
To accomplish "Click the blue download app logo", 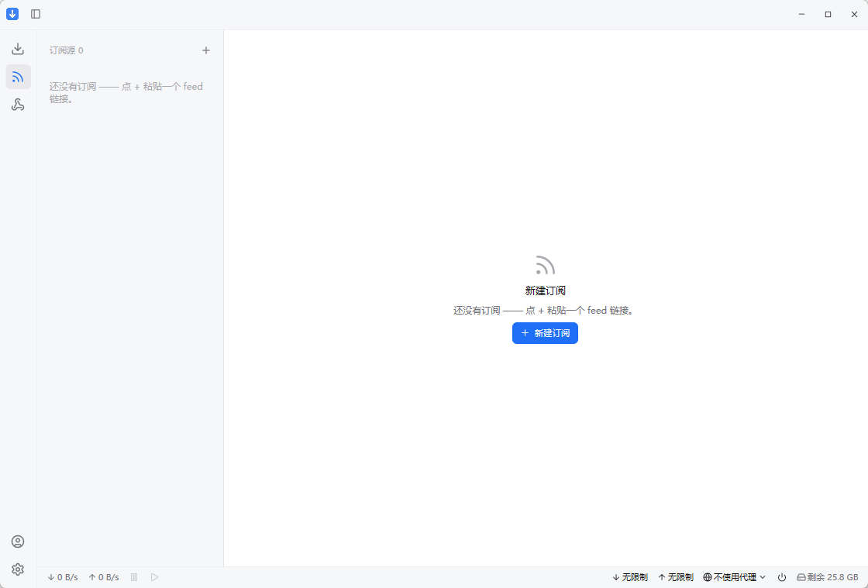I will 12,15.
